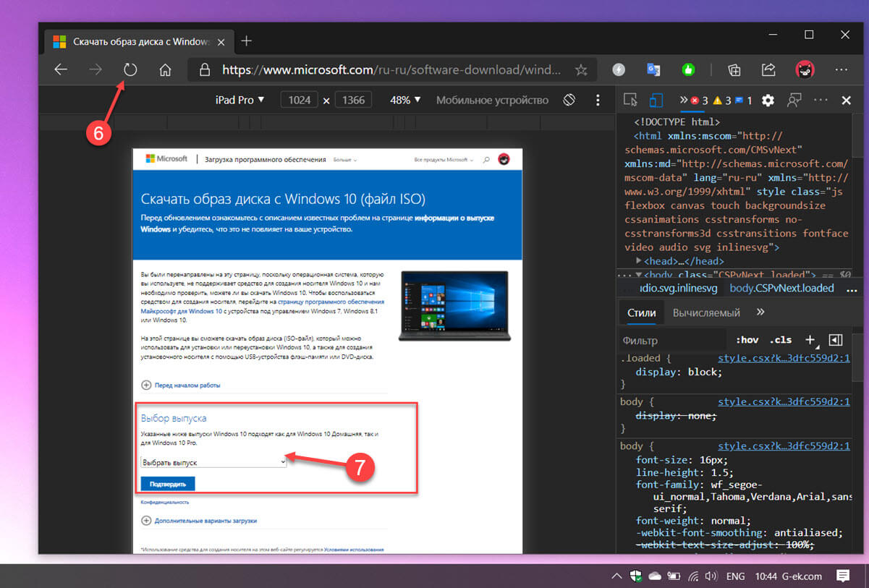
Task: Open a new tab with the plus button
Action: coord(246,41)
